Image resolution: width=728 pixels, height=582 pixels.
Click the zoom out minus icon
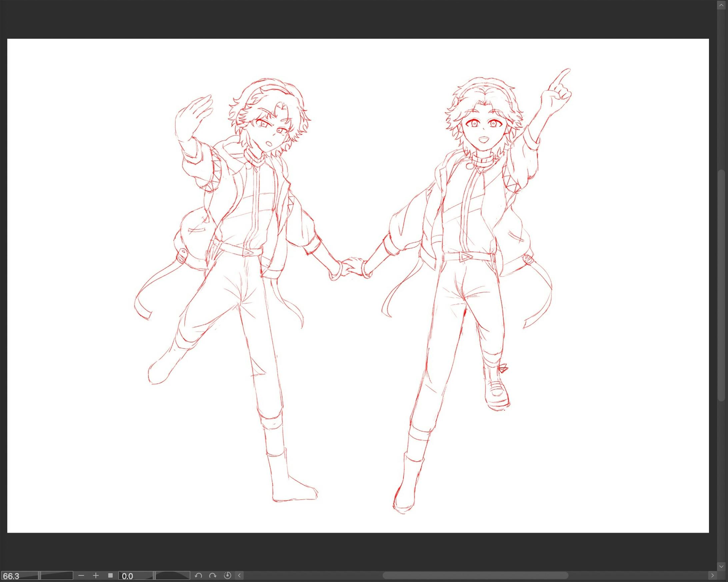point(81,576)
